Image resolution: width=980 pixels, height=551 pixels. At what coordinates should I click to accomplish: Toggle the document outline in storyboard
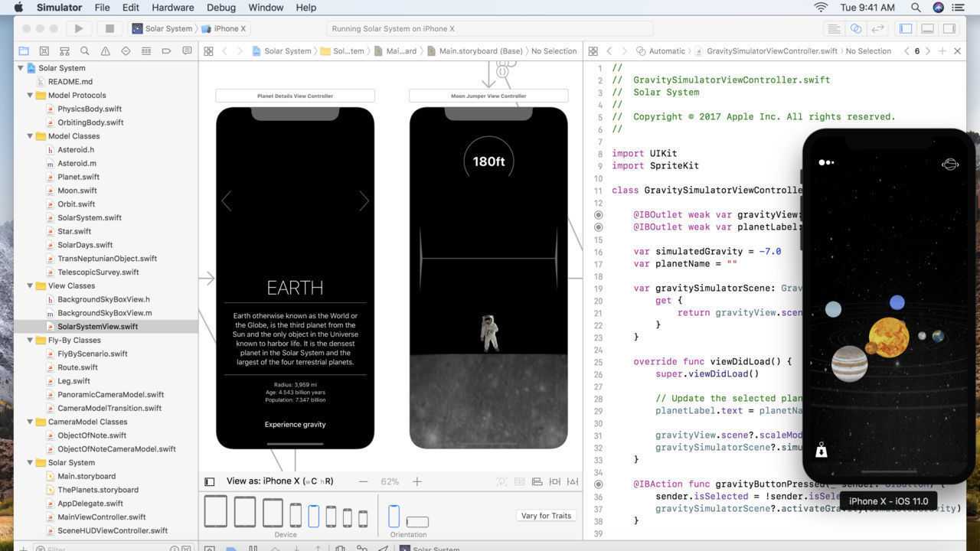point(209,481)
